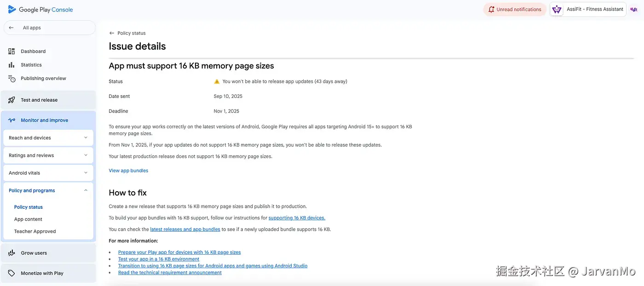
Task: Open the Teacher Approved page
Action: (x=35, y=231)
